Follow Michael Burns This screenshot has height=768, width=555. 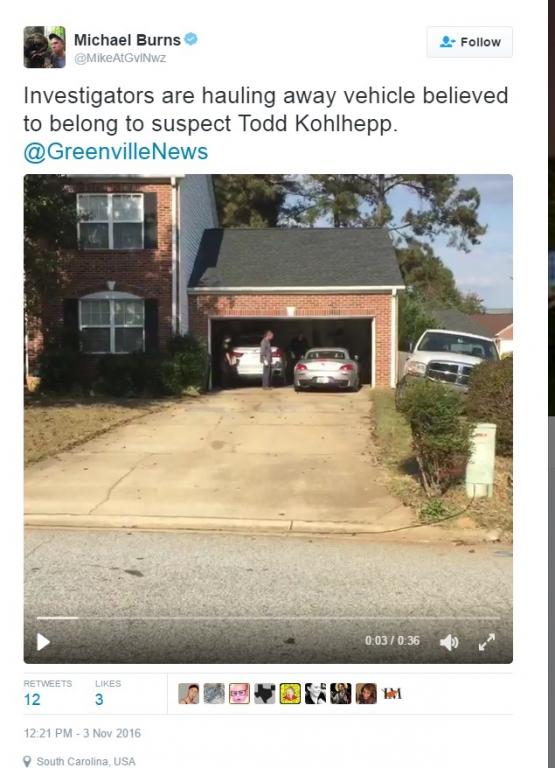point(470,42)
